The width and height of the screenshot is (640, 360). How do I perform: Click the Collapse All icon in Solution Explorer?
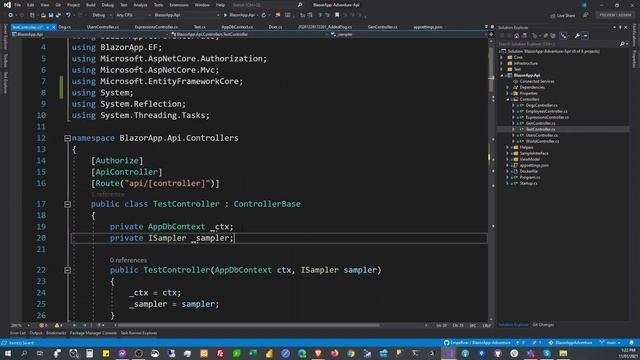point(546,36)
